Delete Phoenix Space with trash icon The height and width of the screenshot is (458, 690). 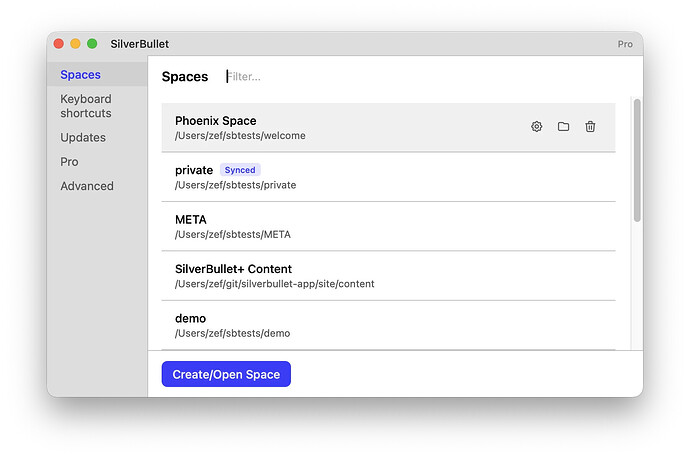590,127
